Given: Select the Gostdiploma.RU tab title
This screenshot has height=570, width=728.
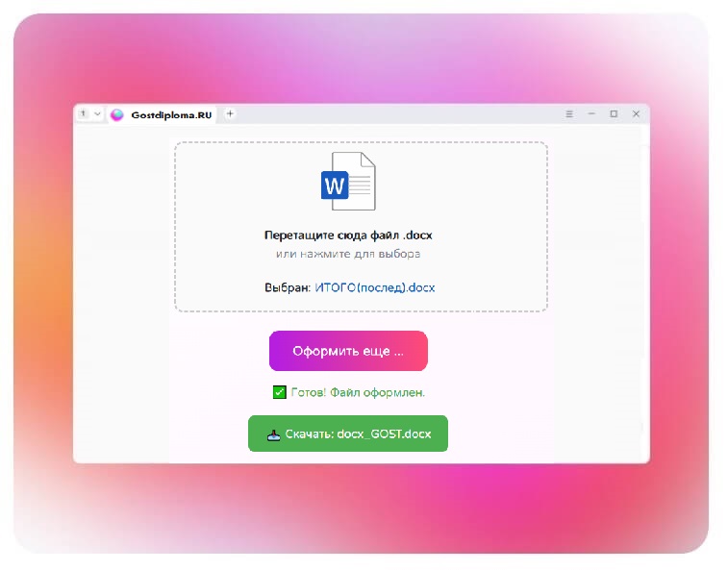Looking at the screenshot, I should point(171,114).
